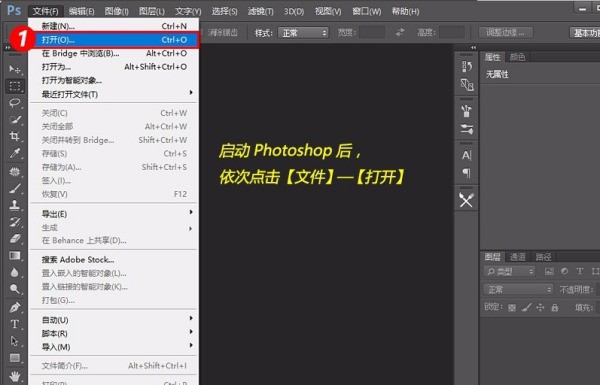Select the Quick Selection tool
600x385 pixels.
(x=15, y=119)
